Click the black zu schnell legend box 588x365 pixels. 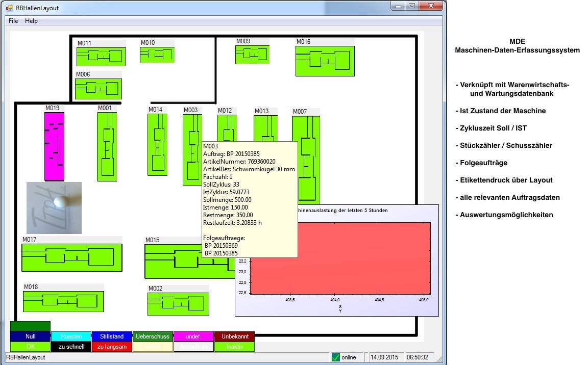coord(71,347)
